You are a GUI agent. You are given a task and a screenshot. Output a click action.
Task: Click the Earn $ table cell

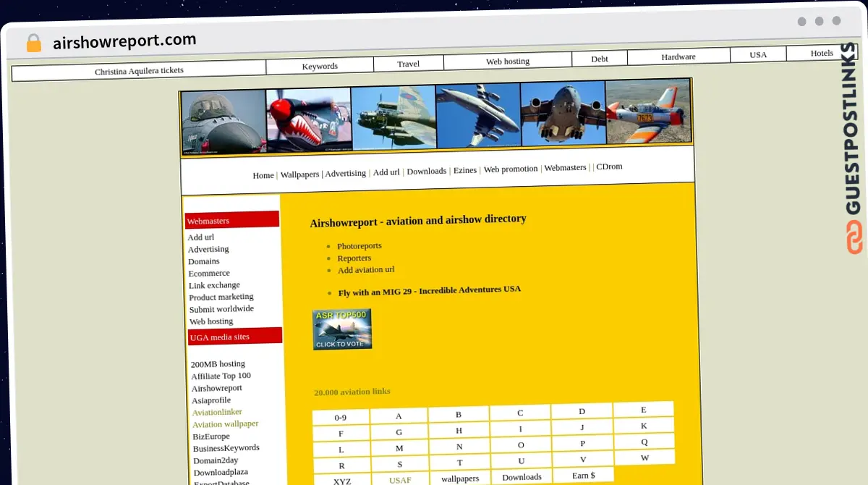583,476
